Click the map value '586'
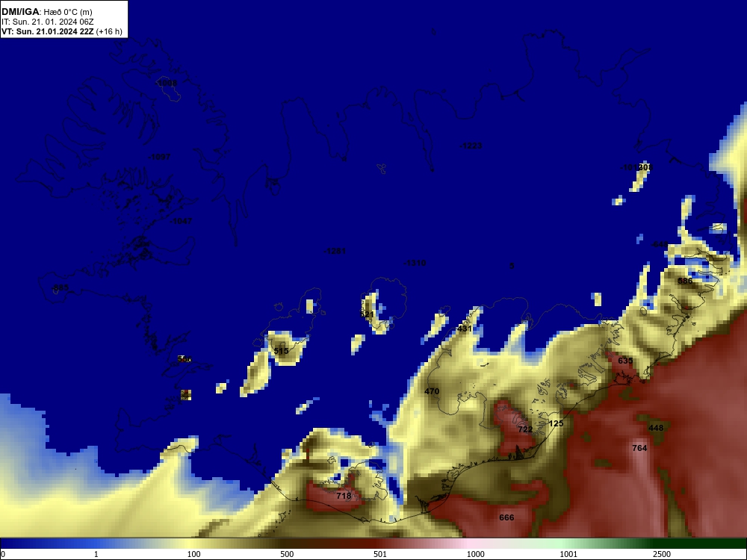Screen dimensions: 747x560 point(685,281)
